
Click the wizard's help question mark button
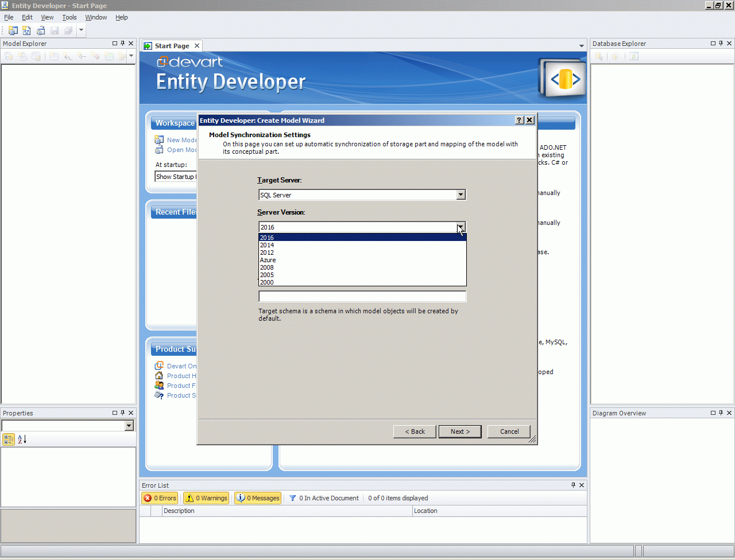click(520, 120)
